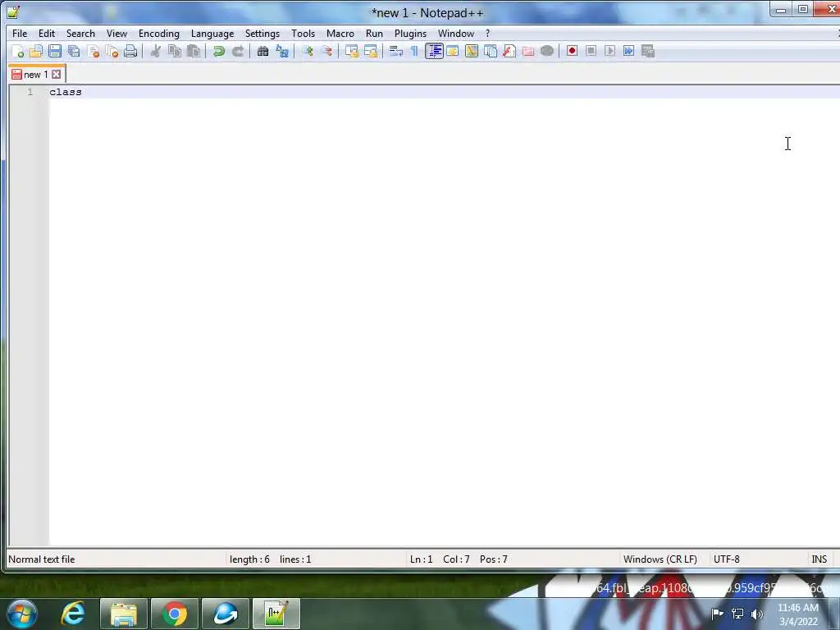
Task: Click 'Windows (CR LF)' in status bar
Action: pos(660,559)
